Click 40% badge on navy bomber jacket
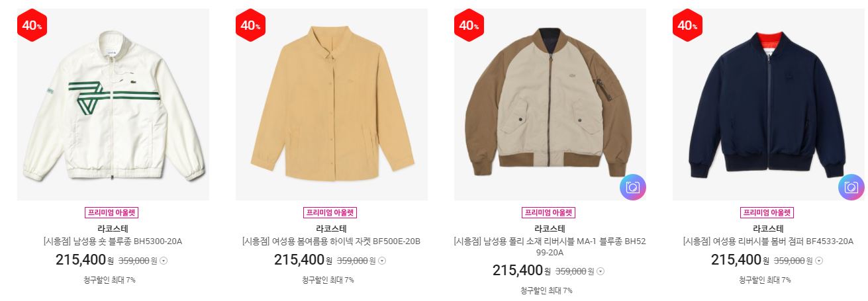 [687, 26]
